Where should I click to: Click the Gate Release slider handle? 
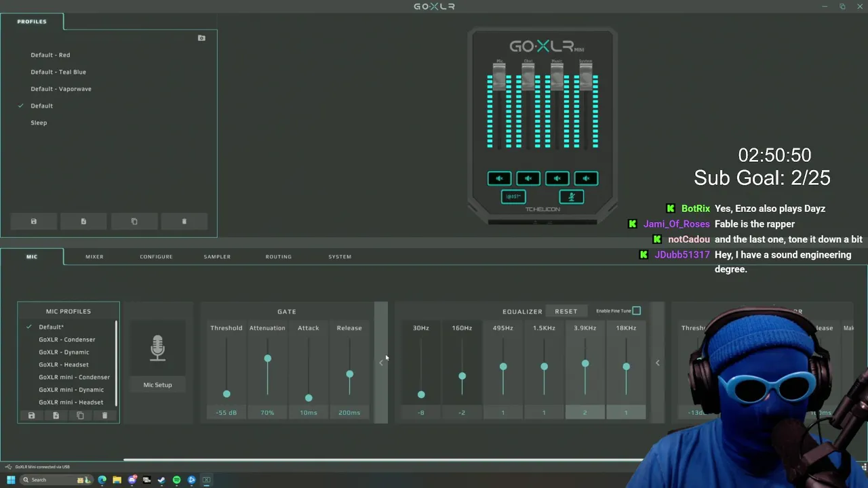(349, 374)
